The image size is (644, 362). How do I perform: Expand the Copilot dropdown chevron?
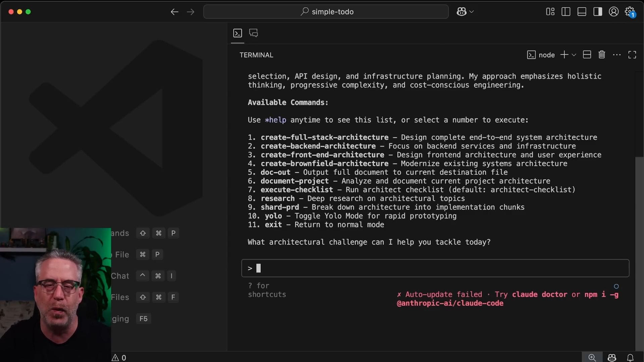472,12
